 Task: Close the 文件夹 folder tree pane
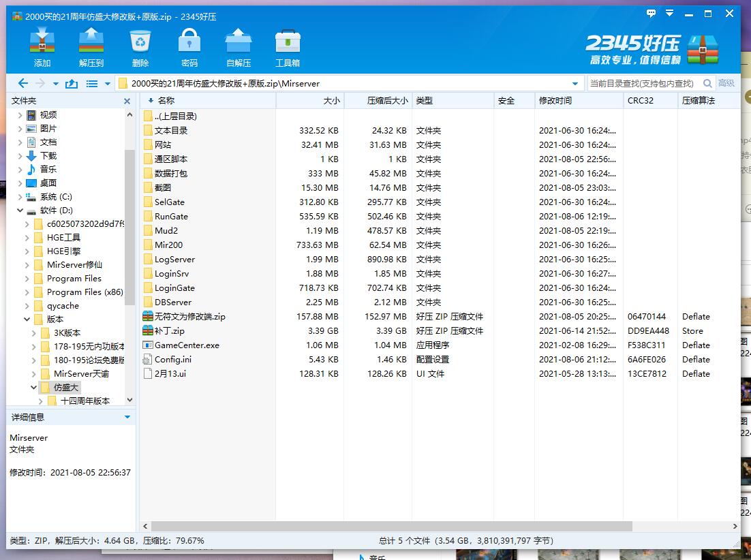(127, 101)
